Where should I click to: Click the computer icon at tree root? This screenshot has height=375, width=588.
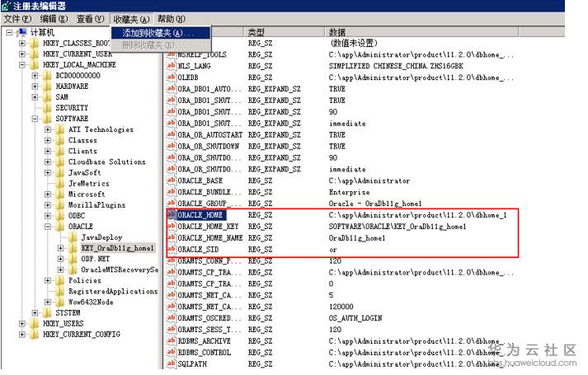point(22,32)
